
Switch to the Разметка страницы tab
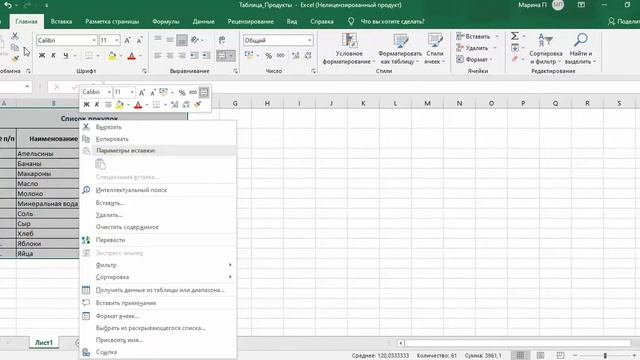112,21
